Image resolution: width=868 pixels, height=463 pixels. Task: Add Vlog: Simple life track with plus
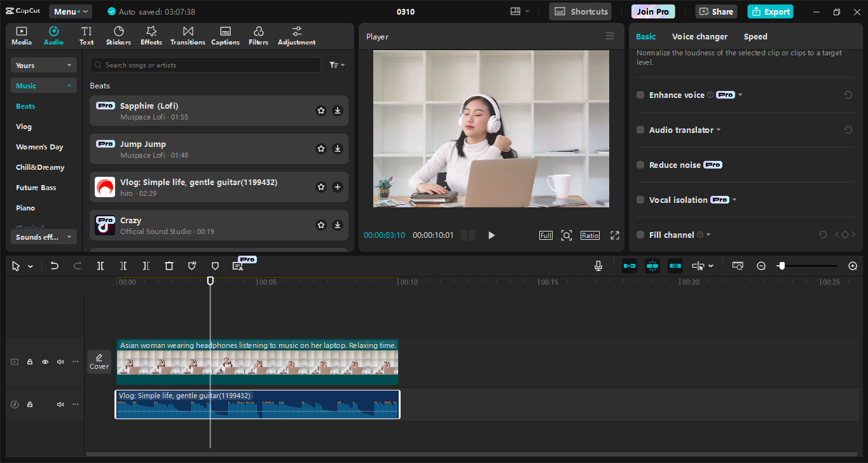(338, 187)
